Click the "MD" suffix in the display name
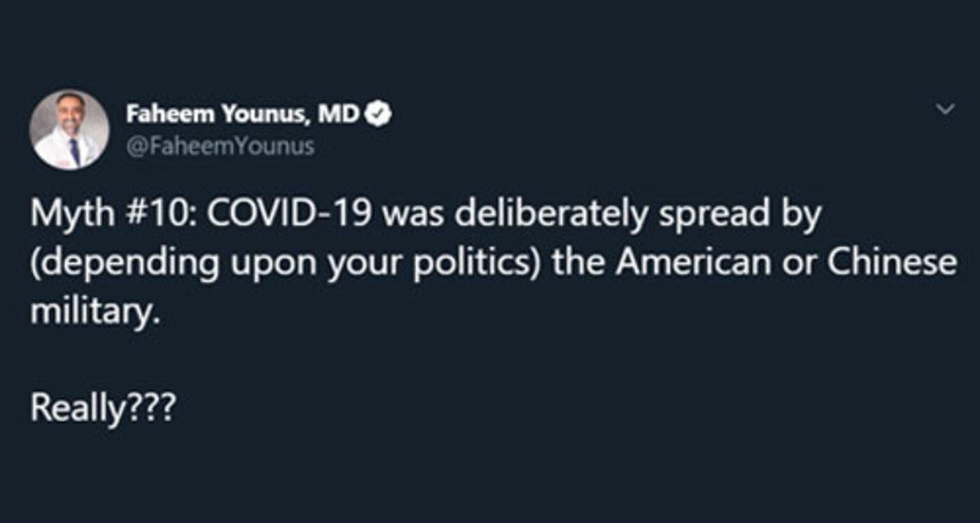This screenshot has width=980, height=523. 338,115
